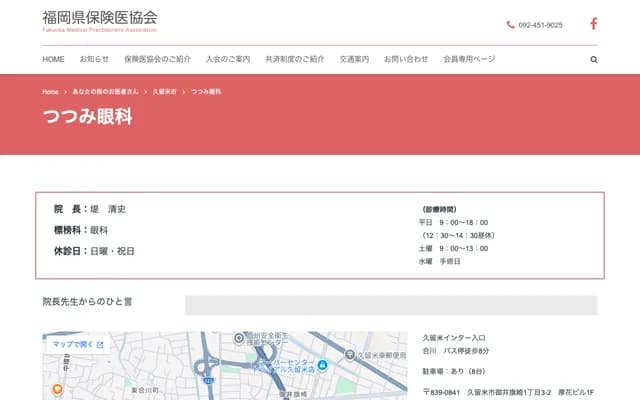Click the search magnifier icon

coord(594,59)
